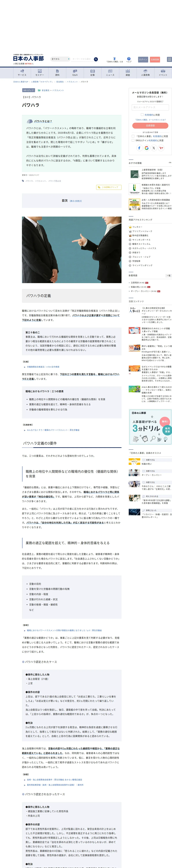Open ranking term 職場オストラシズム

coord(141,244)
